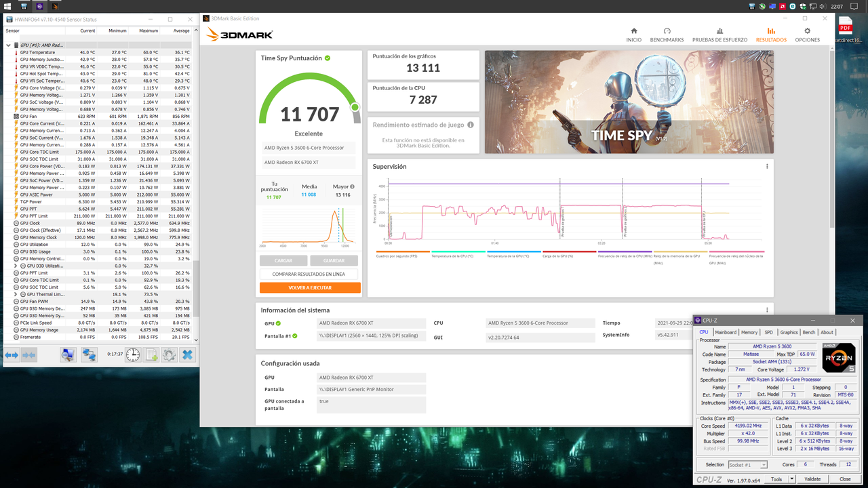Image resolution: width=868 pixels, height=488 pixels.
Task: Click the CPU-Z Validate button
Action: [812, 479]
